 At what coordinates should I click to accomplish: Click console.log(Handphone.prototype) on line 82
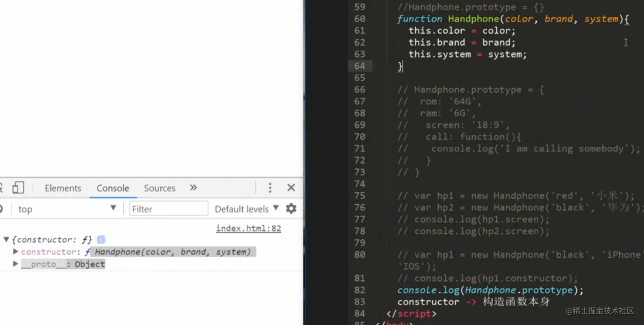[x=490, y=290]
